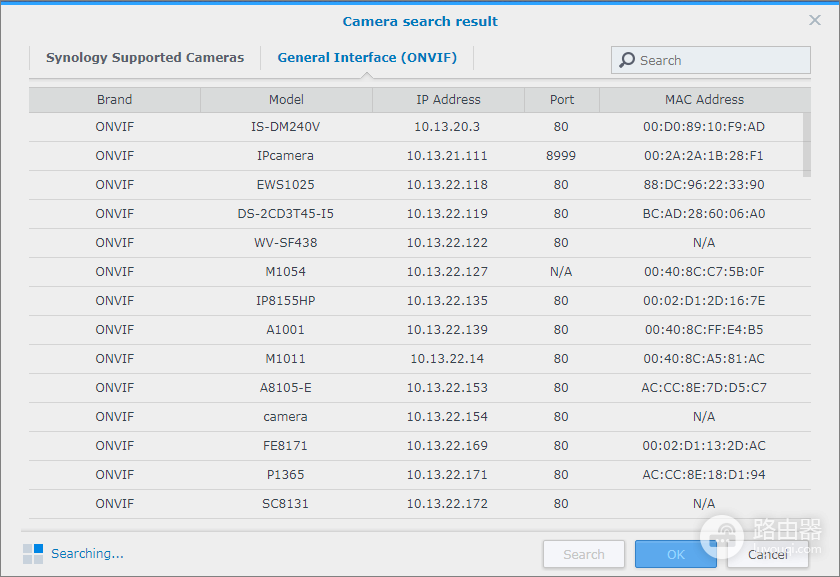Click the Searching progress icon
Viewport: 840px width, 577px height.
(33, 553)
